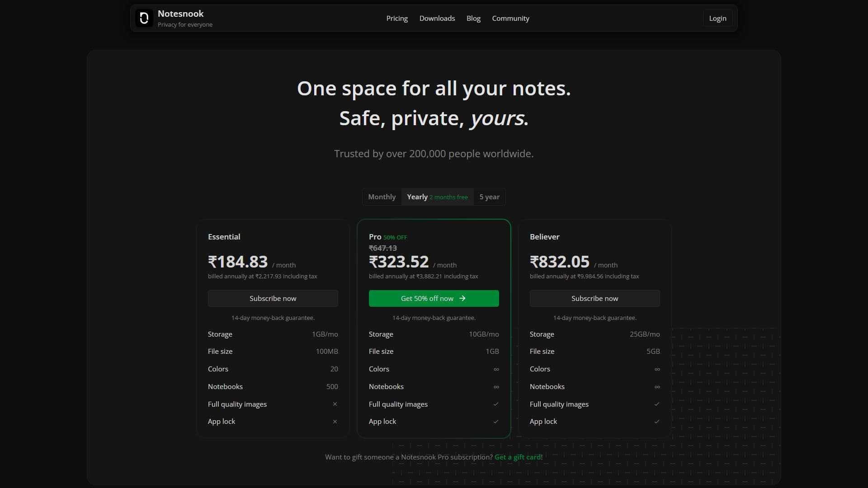Click billed annually at ₹2,217.93 text

pos(263,276)
